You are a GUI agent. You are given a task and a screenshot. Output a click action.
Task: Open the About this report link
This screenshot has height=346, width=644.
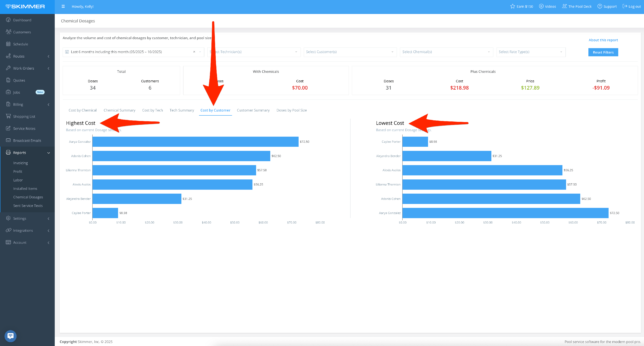603,40
